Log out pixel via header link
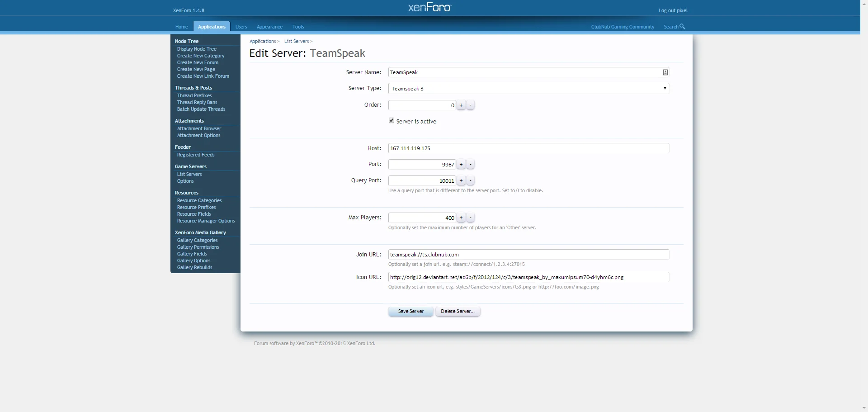This screenshot has height=412, width=868. coord(673,10)
